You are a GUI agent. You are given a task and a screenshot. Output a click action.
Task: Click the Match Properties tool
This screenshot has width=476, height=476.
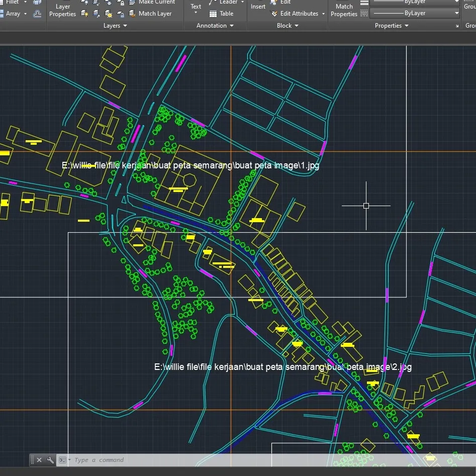(x=345, y=10)
